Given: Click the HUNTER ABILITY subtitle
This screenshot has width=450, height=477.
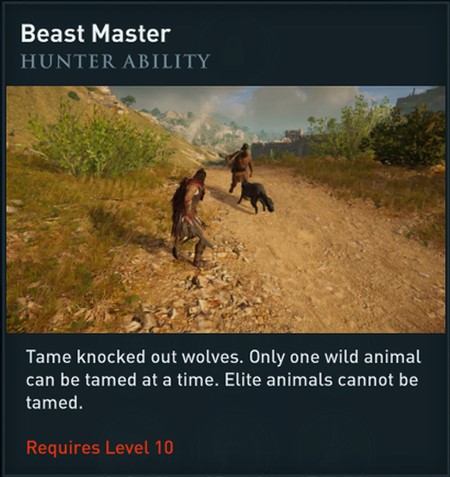Looking at the screenshot, I should 115,61.
